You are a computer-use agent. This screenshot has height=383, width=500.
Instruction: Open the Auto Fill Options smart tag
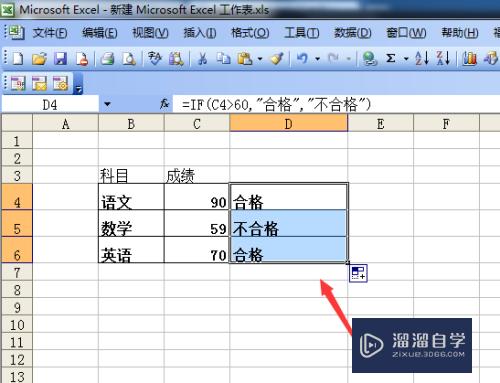tap(358, 273)
